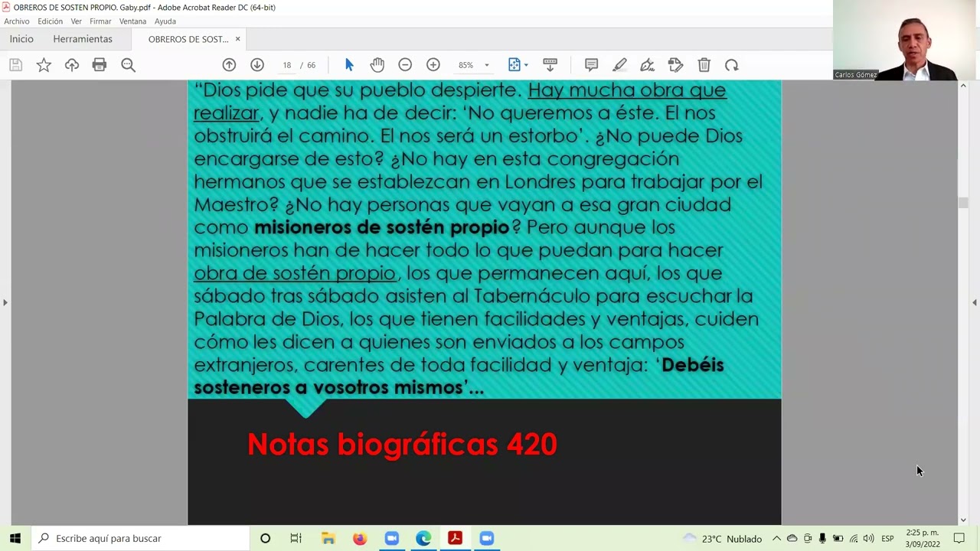
Task: Click '66' total pages text
Action: pos(311,65)
